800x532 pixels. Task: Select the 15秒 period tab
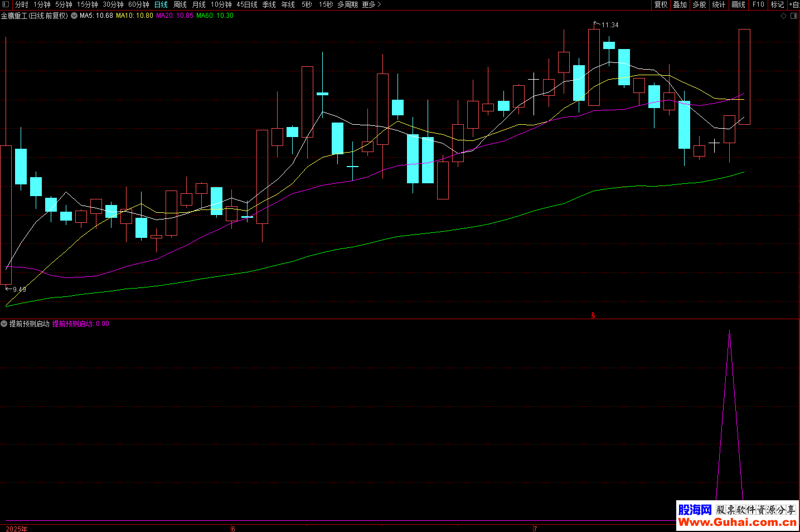pyautogui.click(x=326, y=4)
